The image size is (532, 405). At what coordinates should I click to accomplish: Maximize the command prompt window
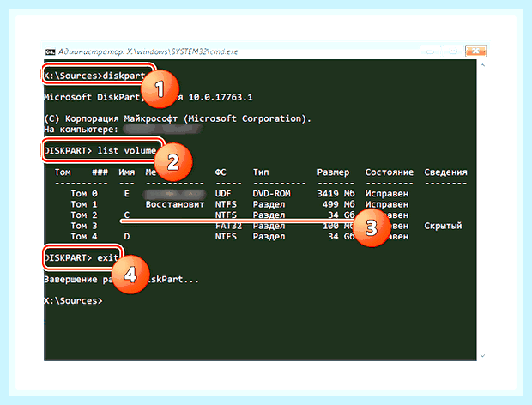452,51
